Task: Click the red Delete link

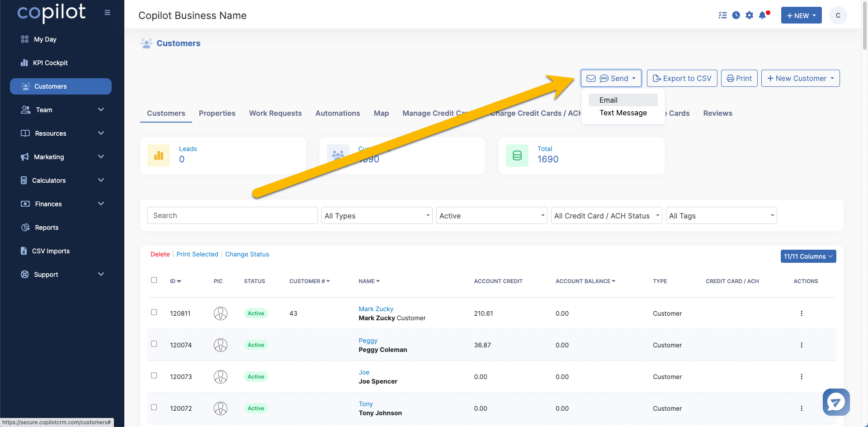Action: coord(160,254)
